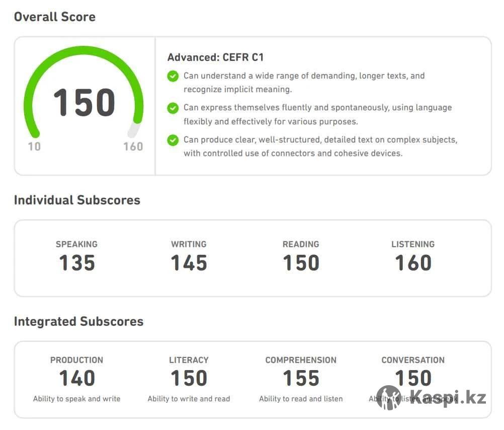Select the Speaking subscore of 135
The height and width of the screenshot is (430, 504).
coord(76,263)
